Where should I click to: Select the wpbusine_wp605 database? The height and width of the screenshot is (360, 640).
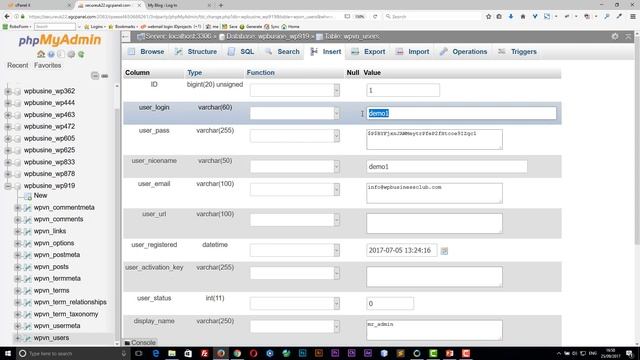pos(49,138)
